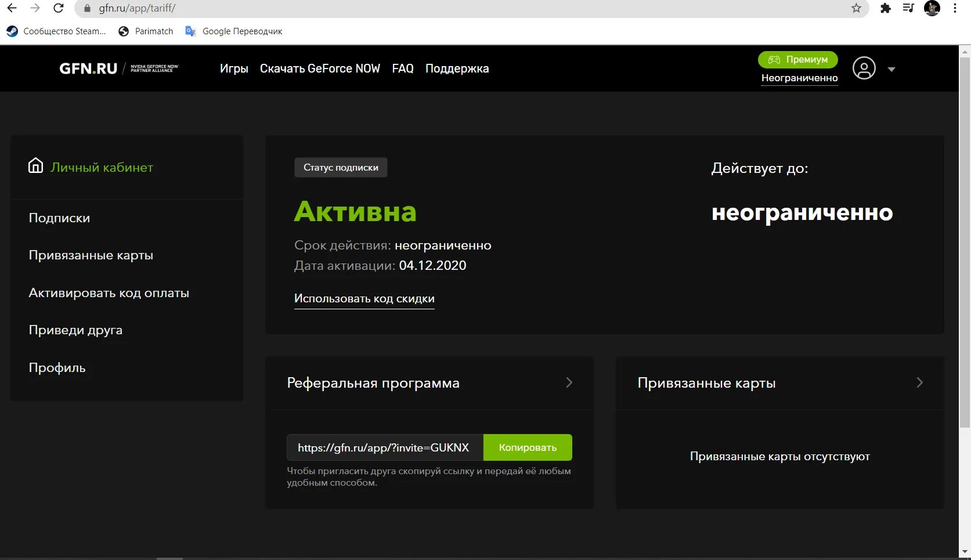Viewport: 971px width, 560px height.
Task: Expand the Реферальная программа chevron
Action: [x=569, y=382]
